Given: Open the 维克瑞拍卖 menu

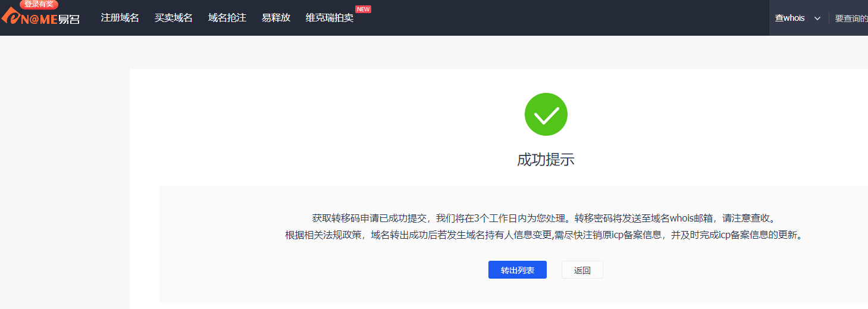Looking at the screenshot, I should pos(329,18).
